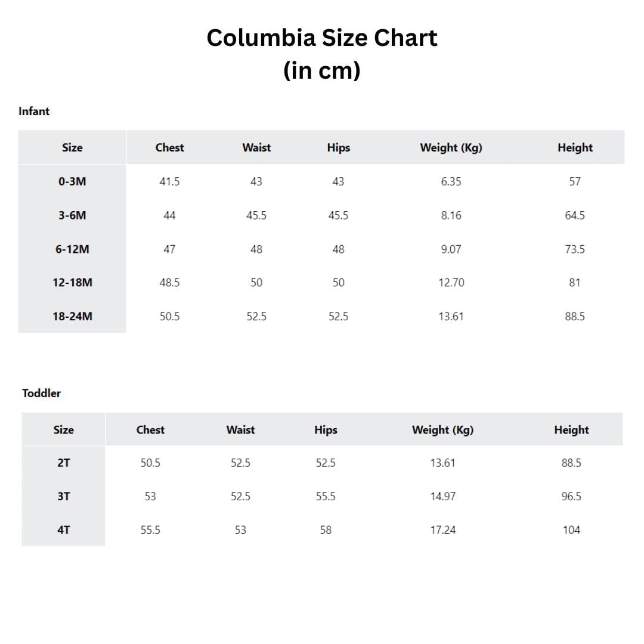Select the 6-12M size row label

(x=72, y=249)
